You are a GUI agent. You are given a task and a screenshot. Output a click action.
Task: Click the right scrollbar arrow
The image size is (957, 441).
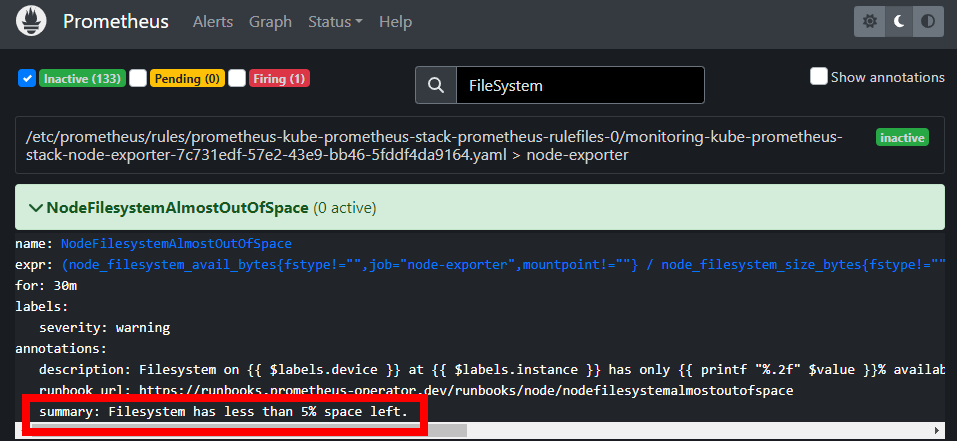(937, 430)
